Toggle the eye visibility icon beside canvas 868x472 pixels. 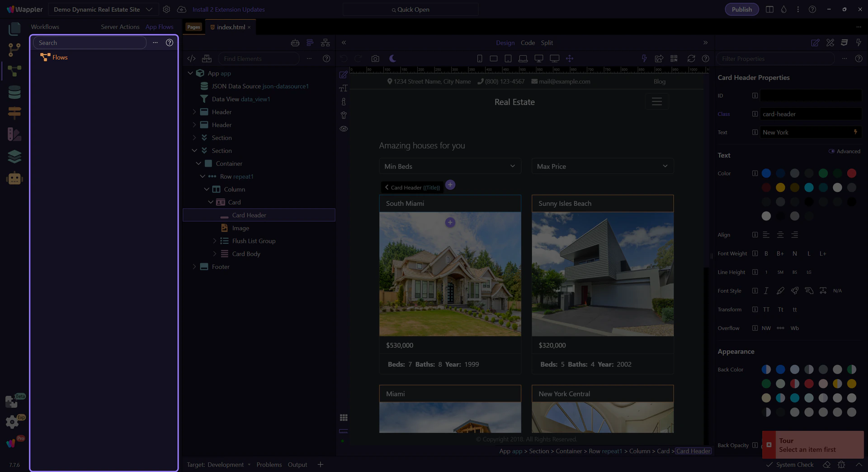click(344, 129)
